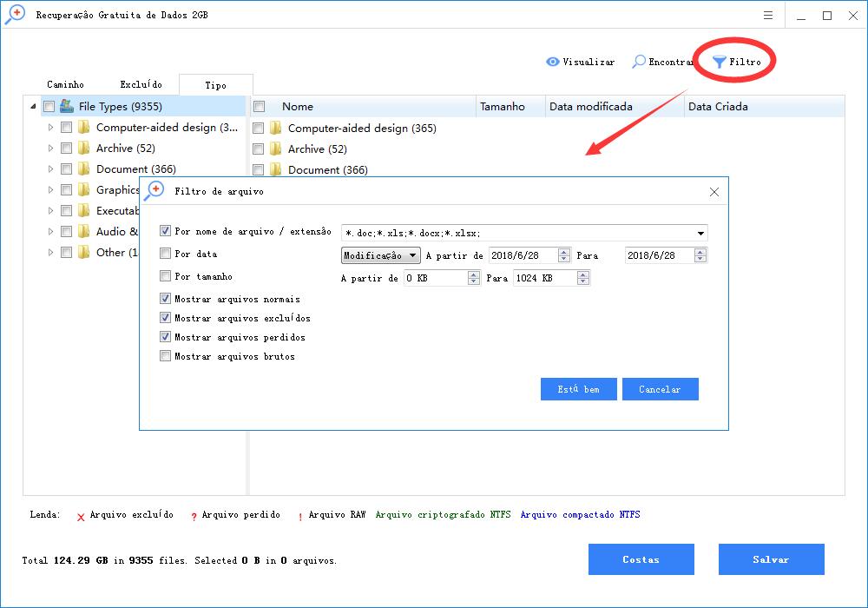Switch to the Excluído tab
This screenshot has width=868, height=608.
pos(141,84)
